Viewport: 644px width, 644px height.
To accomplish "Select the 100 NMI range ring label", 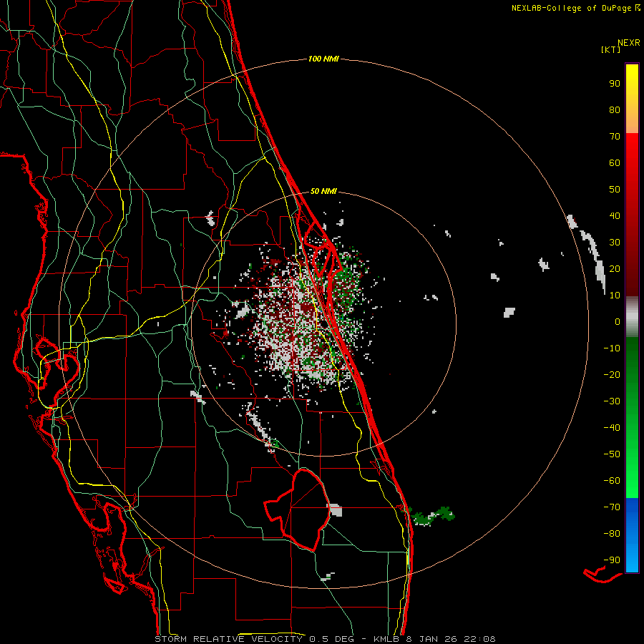I will (x=323, y=59).
